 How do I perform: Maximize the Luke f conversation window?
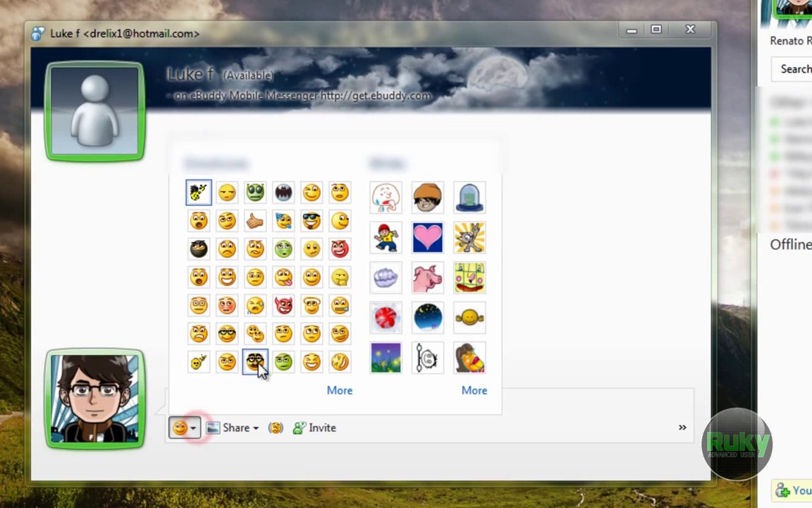click(x=656, y=30)
